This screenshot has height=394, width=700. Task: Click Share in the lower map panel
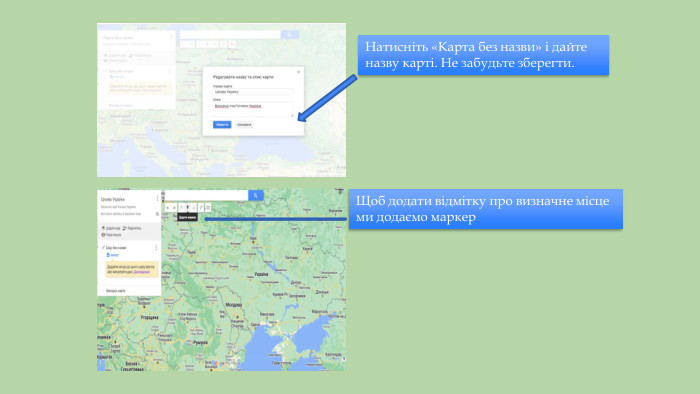pyautogui.click(x=132, y=228)
